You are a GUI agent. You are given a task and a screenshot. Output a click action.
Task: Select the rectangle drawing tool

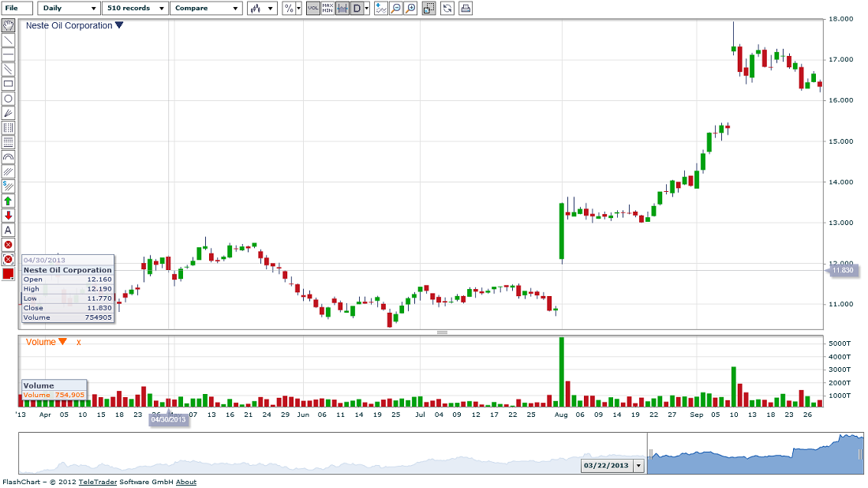point(8,84)
